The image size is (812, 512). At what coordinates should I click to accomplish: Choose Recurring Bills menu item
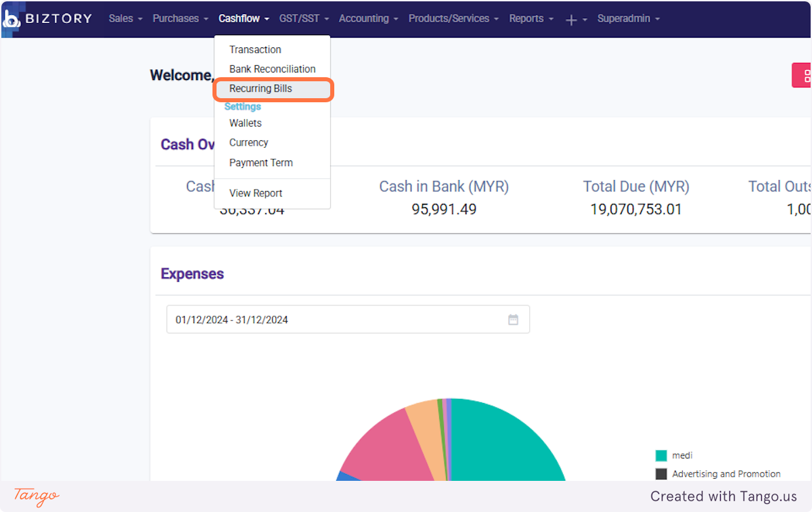coord(272,89)
